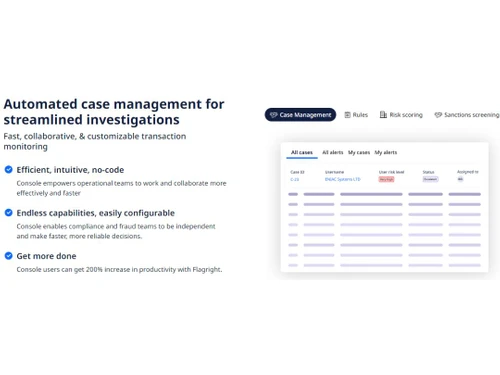Click text about compliance and fraud teams
This screenshot has width=500, height=375.
click(116, 231)
